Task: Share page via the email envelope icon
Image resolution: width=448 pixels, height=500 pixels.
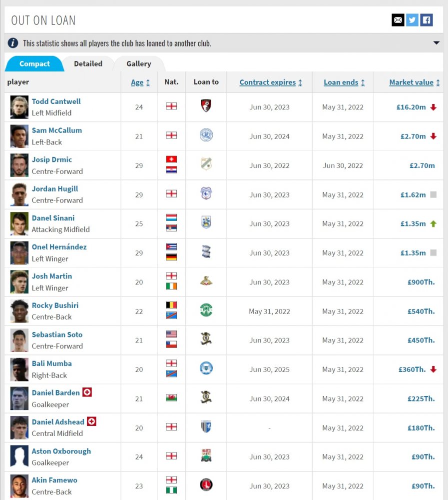Action: (398, 20)
